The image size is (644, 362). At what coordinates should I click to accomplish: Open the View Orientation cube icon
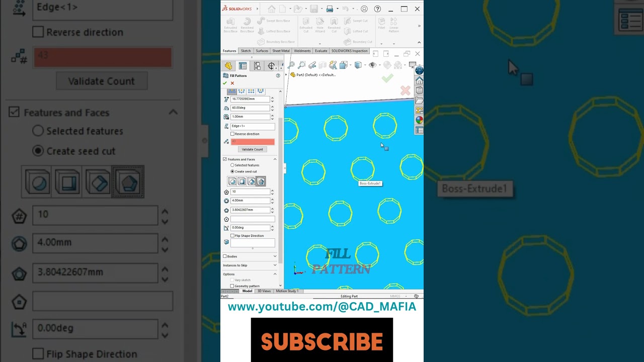coord(344,65)
